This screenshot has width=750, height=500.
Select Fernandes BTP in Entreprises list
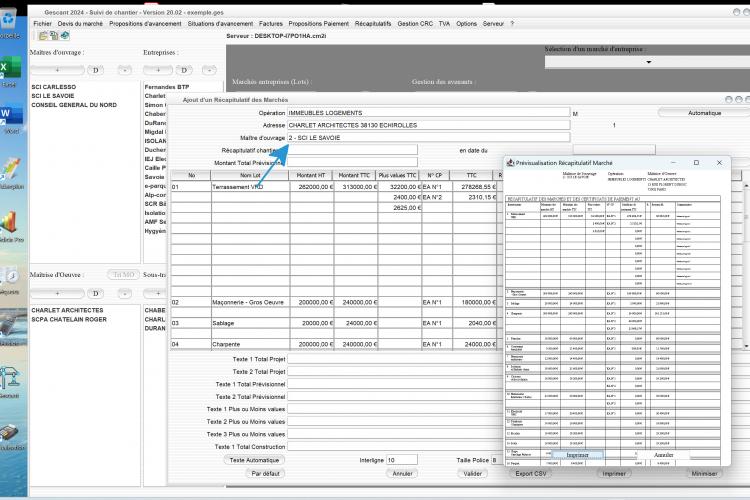tap(167, 87)
